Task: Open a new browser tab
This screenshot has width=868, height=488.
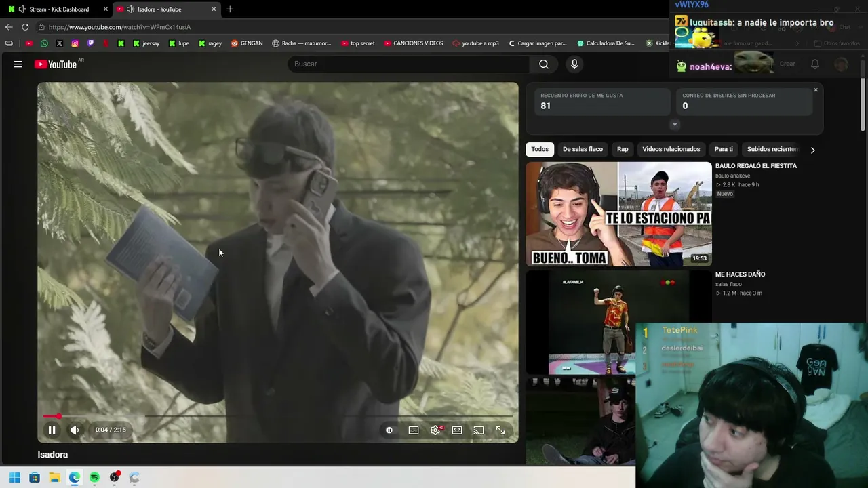Action: coord(230,9)
